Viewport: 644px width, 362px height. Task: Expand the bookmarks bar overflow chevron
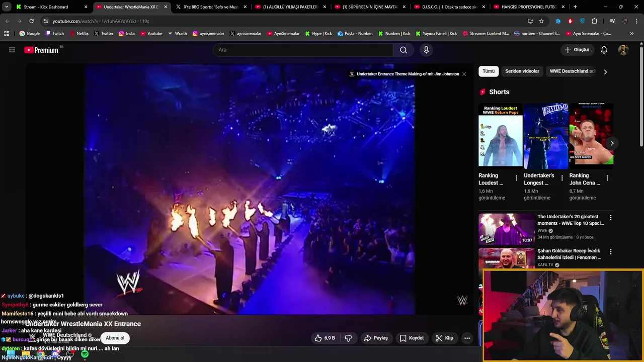pos(632,34)
